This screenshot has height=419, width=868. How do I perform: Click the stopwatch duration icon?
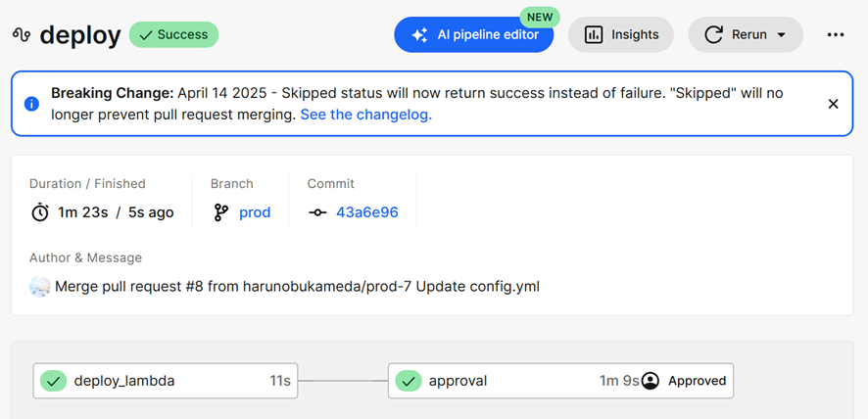pos(40,212)
